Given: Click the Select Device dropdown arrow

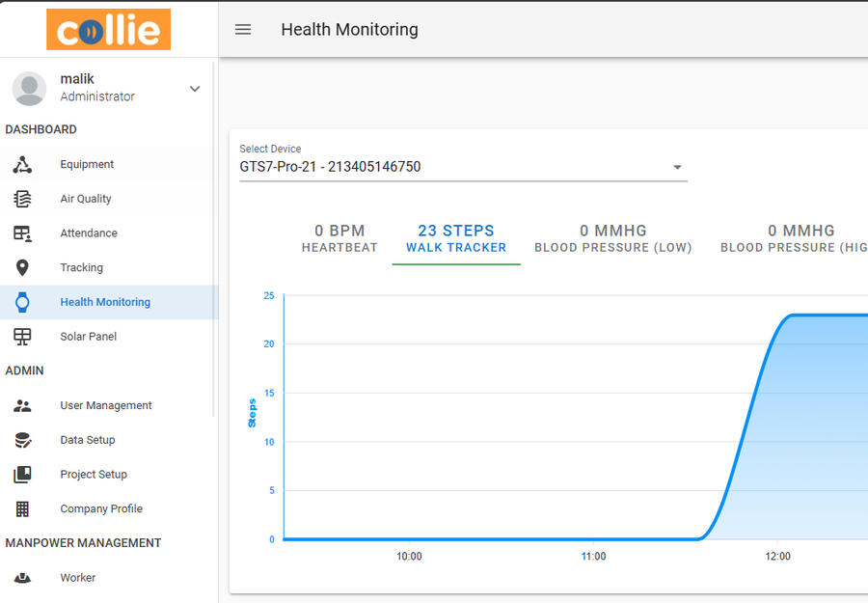Looking at the screenshot, I should (677, 167).
